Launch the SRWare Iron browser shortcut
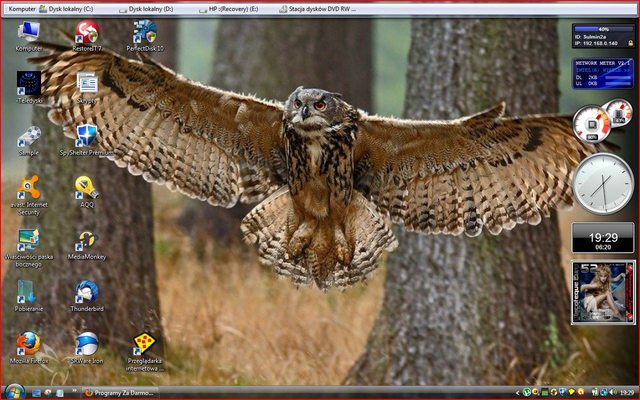The image size is (640, 400). click(87, 346)
